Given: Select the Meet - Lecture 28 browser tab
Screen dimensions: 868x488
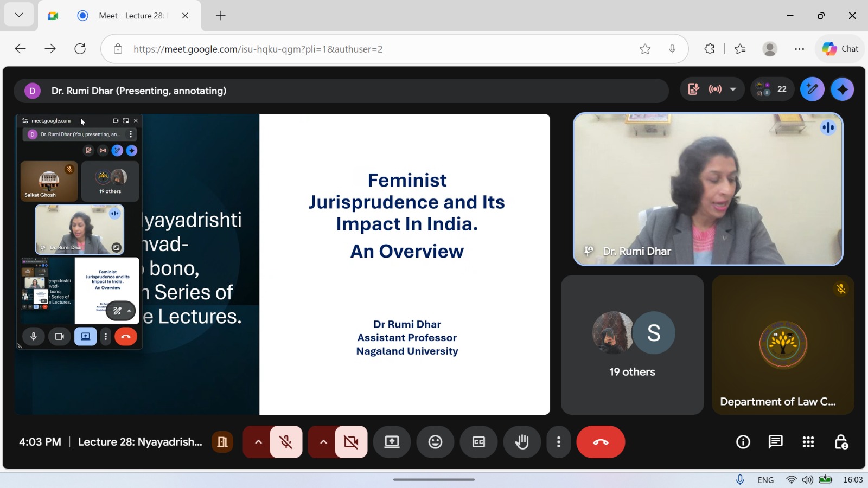Looking at the screenshot, I should (130, 16).
